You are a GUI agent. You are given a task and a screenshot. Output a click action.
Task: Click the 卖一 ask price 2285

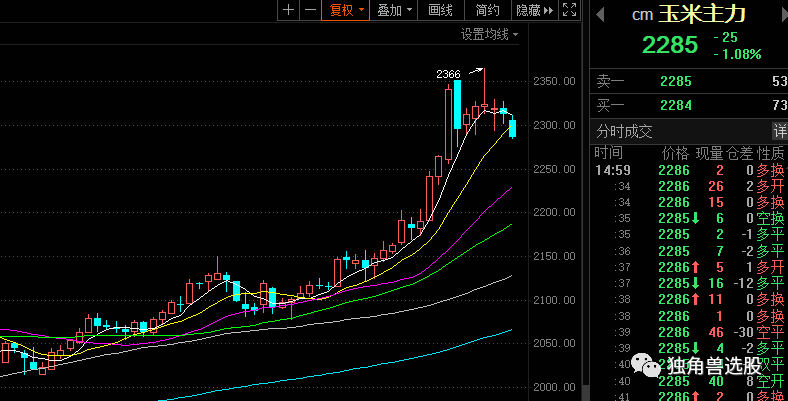(x=676, y=80)
